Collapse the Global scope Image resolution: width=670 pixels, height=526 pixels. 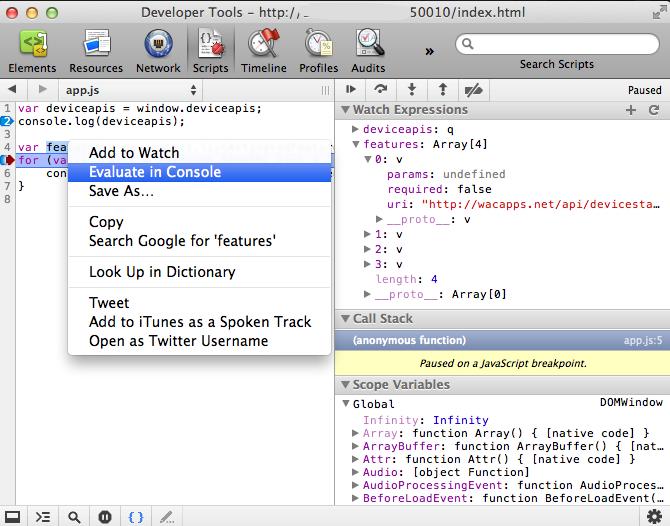click(346, 403)
